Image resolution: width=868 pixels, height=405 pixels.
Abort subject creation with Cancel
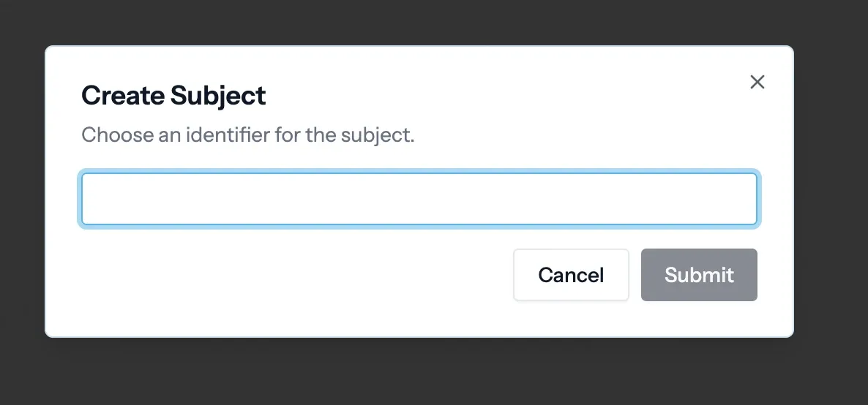point(571,275)
